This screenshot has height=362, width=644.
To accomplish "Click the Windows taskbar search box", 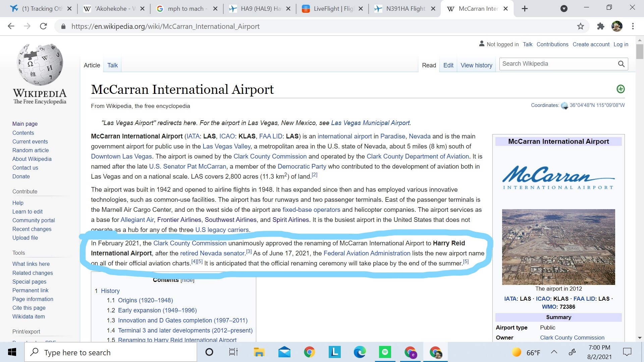I will tap(111, 352).
